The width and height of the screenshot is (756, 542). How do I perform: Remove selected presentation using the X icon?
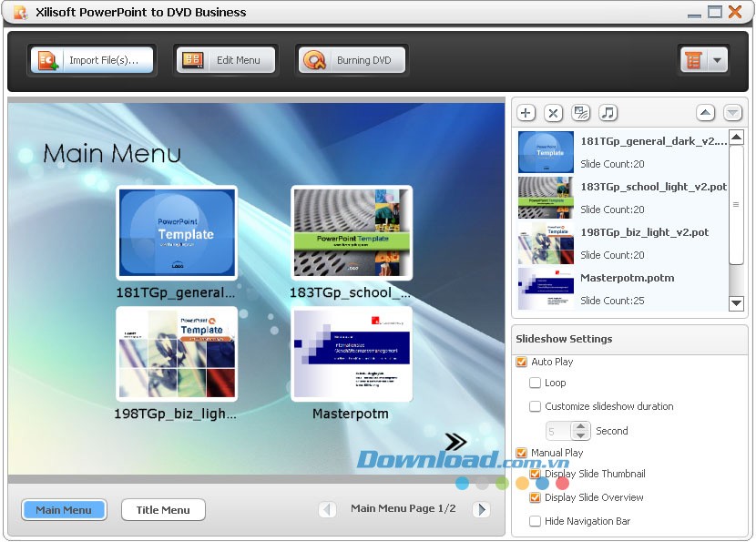(553, 112)
